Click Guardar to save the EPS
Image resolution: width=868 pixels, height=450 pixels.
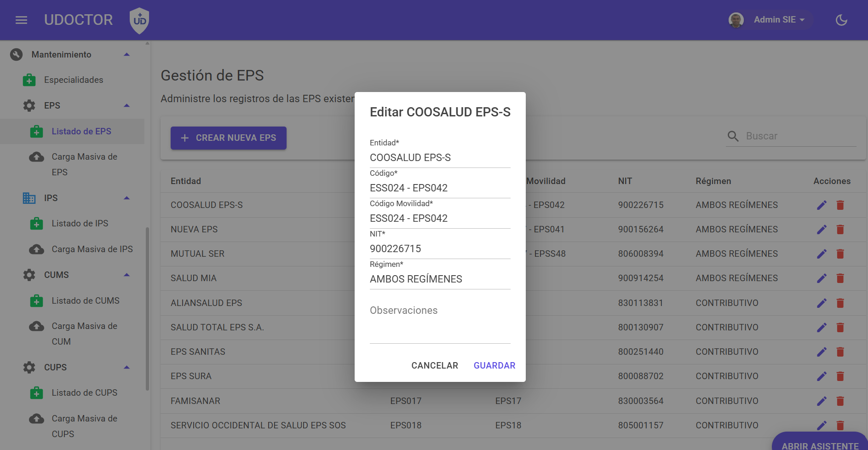(494, 365)
